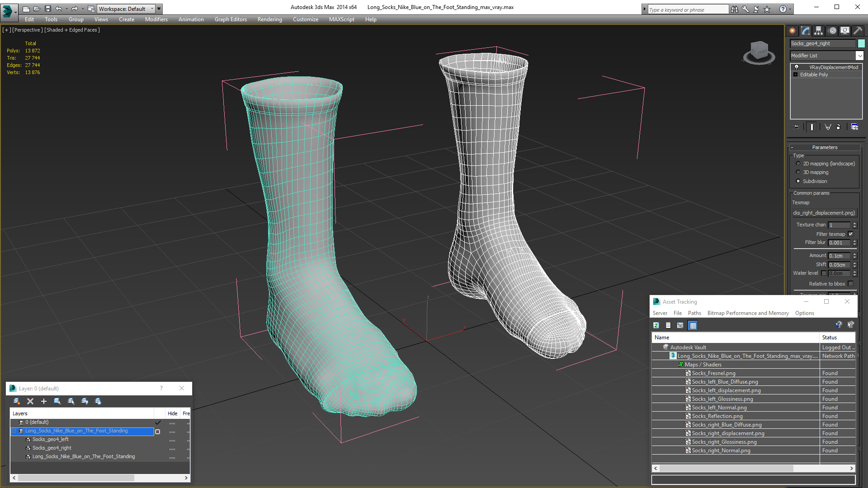The width and height of the screenshot is (868, 488).
Task: Open Bitmap Performance and Memory menu
Action: click(x=748, y=313)
